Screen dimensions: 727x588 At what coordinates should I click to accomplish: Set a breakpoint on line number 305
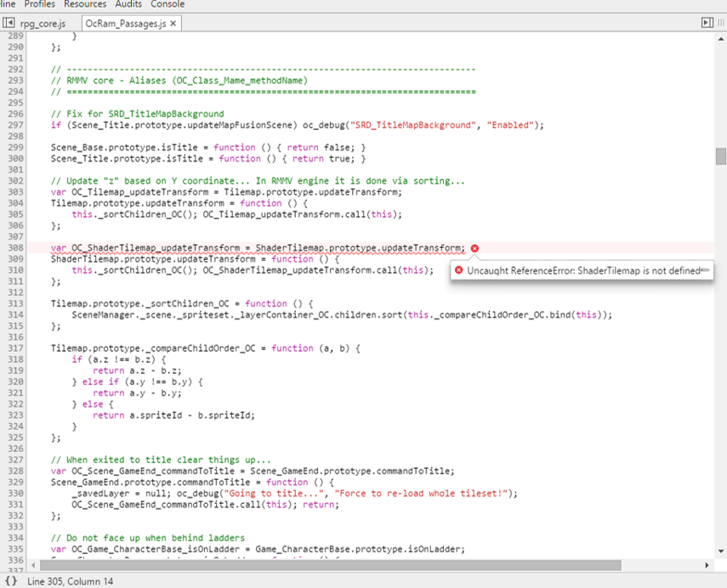(x=15, y=214)
